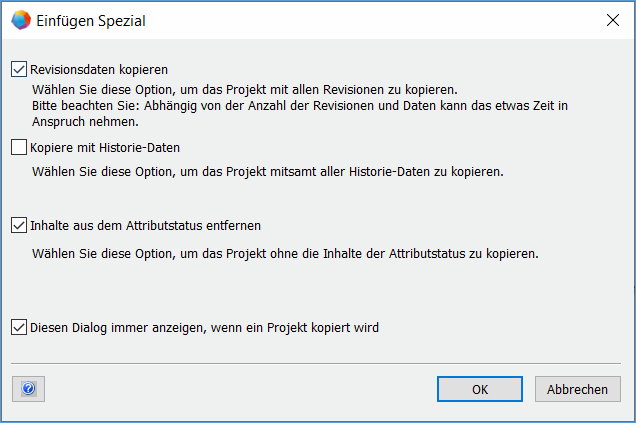Open help via the question mark icon
This screenshot has height=423, width=636.
point(28,389)
